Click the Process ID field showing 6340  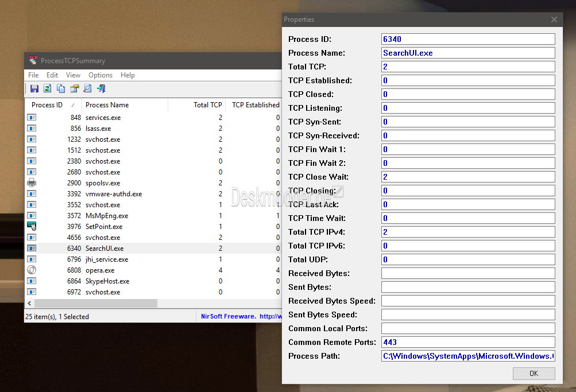coord(468,39)
